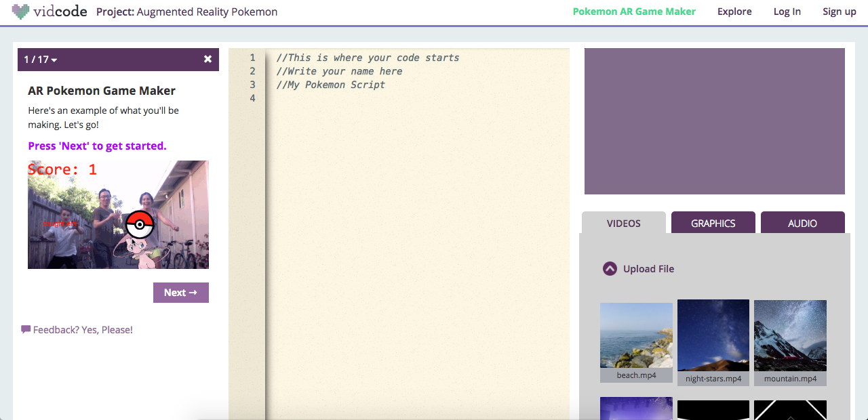Image resolution: width=868 pixels, height=420 pixels.
Task: Select the VIDEOS tab
Action: coord(623,223)
